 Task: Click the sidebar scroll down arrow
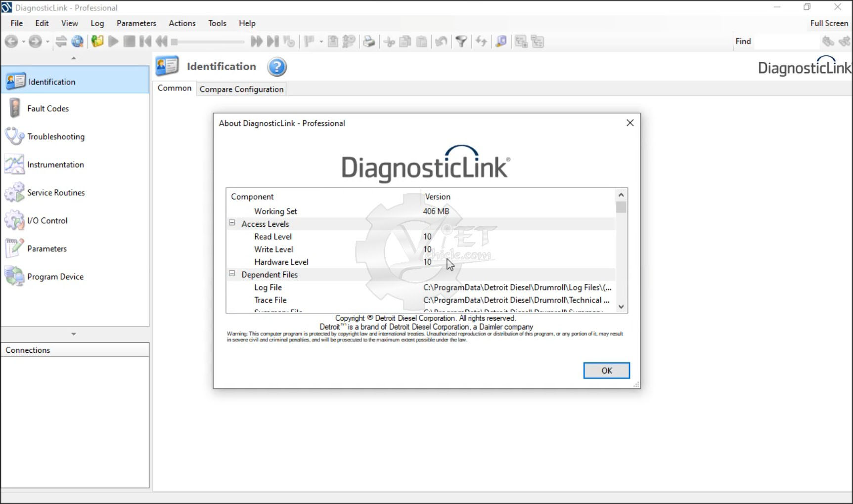pos(74,334)
